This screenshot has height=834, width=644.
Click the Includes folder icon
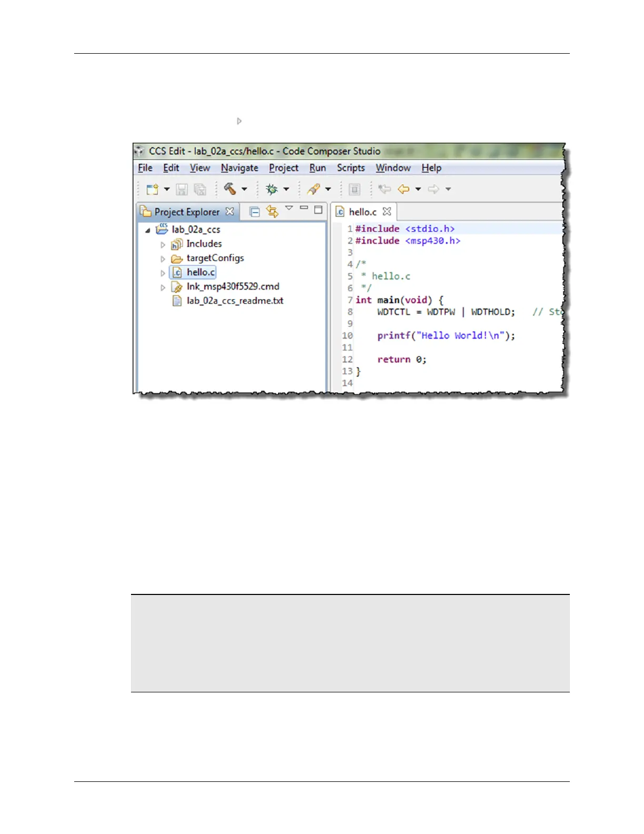[177, 244]
